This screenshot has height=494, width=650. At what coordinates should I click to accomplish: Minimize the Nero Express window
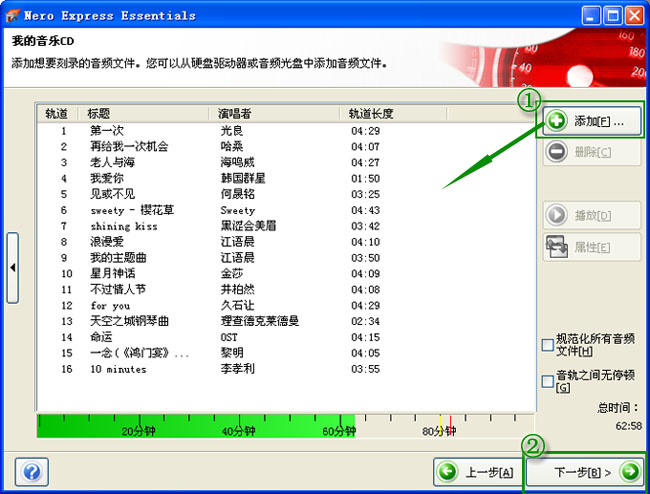point(591,16)
